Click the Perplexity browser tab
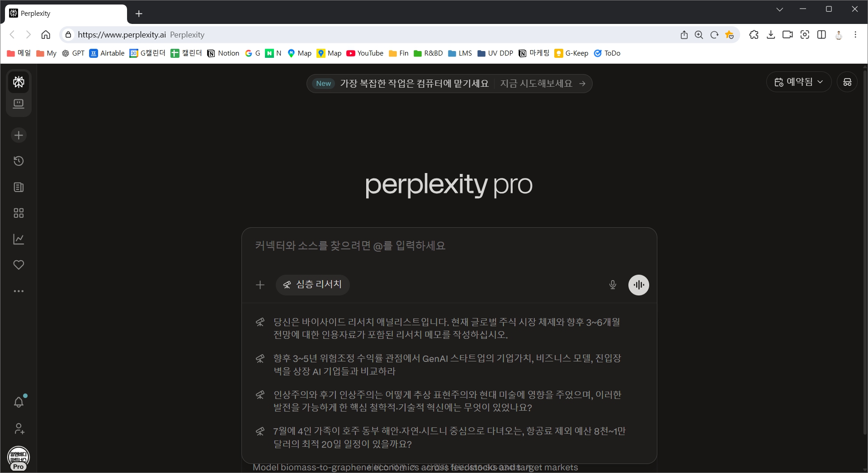The height and width of the screenshot is (473, 868). [66, 14]
